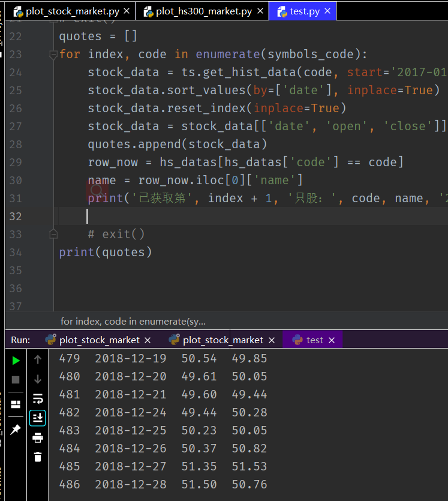This screenshot has width=448, height=501.
Task: Click 'get_hist_data' on line 24
Action: tap(249, 72)
